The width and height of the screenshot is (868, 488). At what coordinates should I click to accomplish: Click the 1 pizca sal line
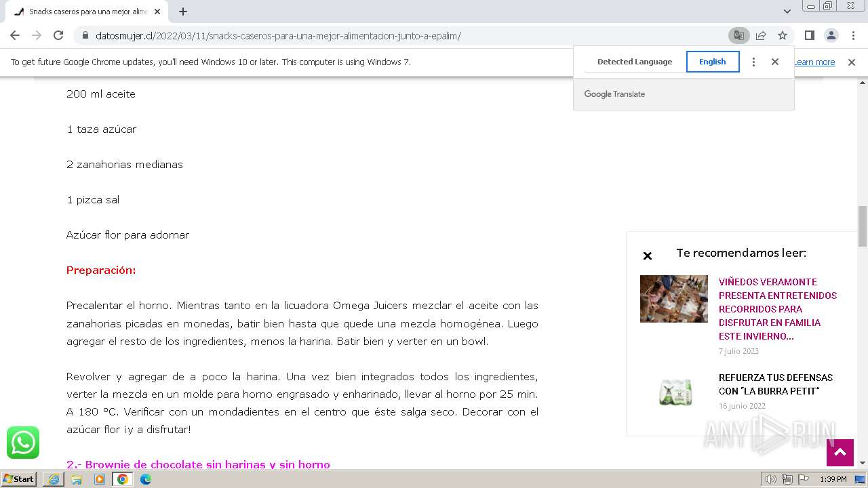coord(93,200)
